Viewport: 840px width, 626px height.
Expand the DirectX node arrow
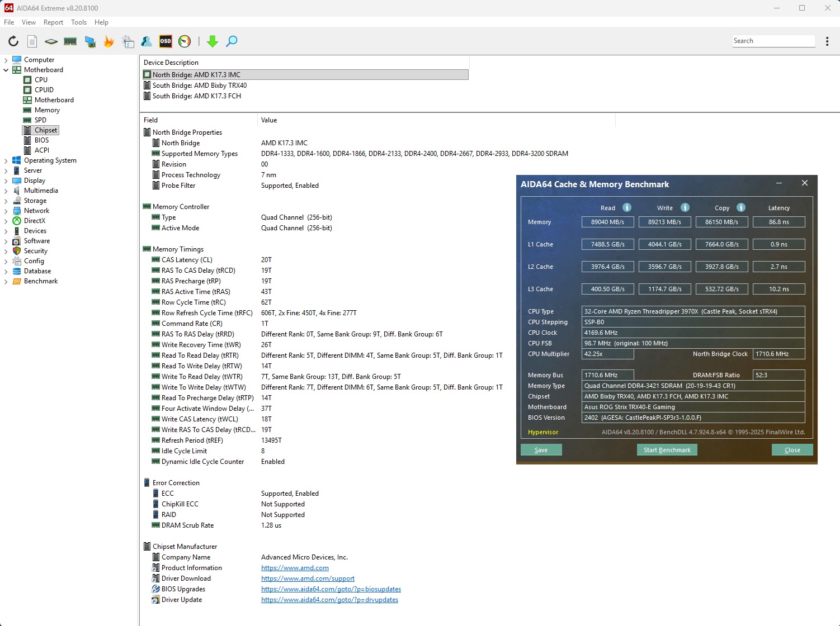pyautogui.click(x=6, y=221)
